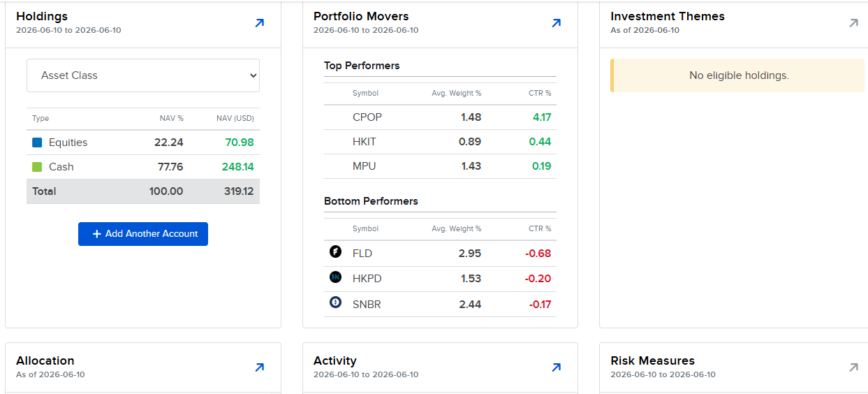This screenshot has height=394, width=868.
Task: Click SNBR average weight 2.44
Action: (470, 305)
